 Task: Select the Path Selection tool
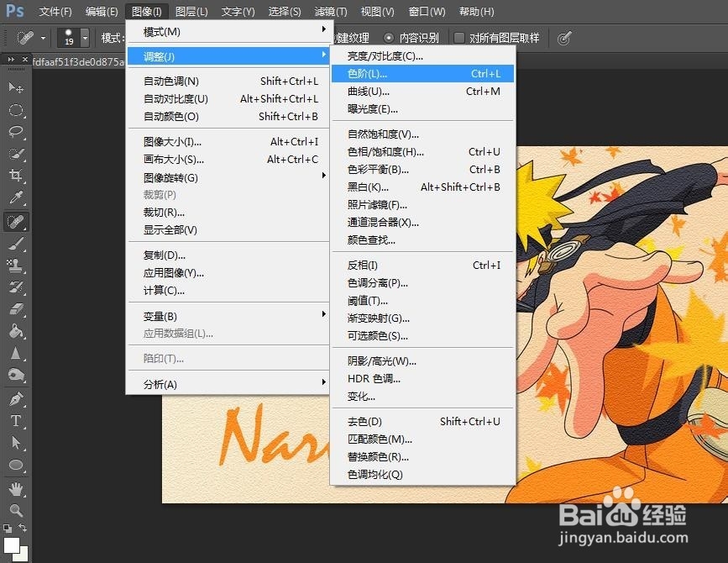click(x=16, y=442)
